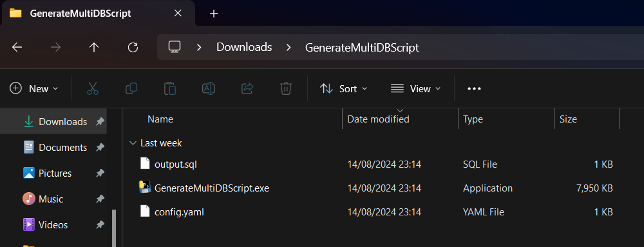Click the YAML File type cell
Screen dimensions: 644x247
pyautogui.click(x=484, y=212)
